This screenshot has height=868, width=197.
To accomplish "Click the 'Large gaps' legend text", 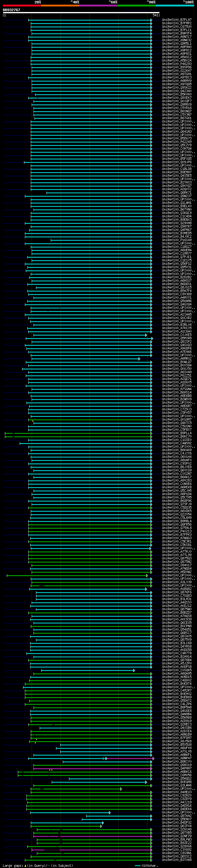I will click(x=13, y=865).
